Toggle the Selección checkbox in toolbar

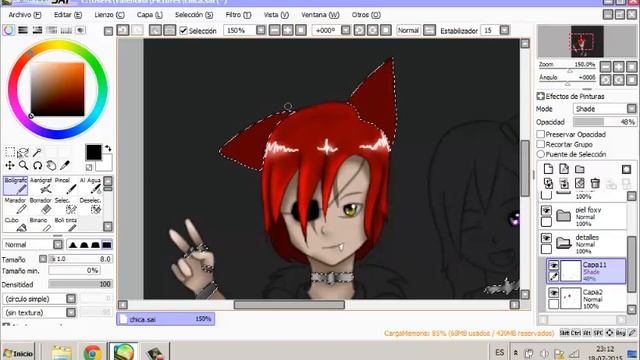[183, 31]
